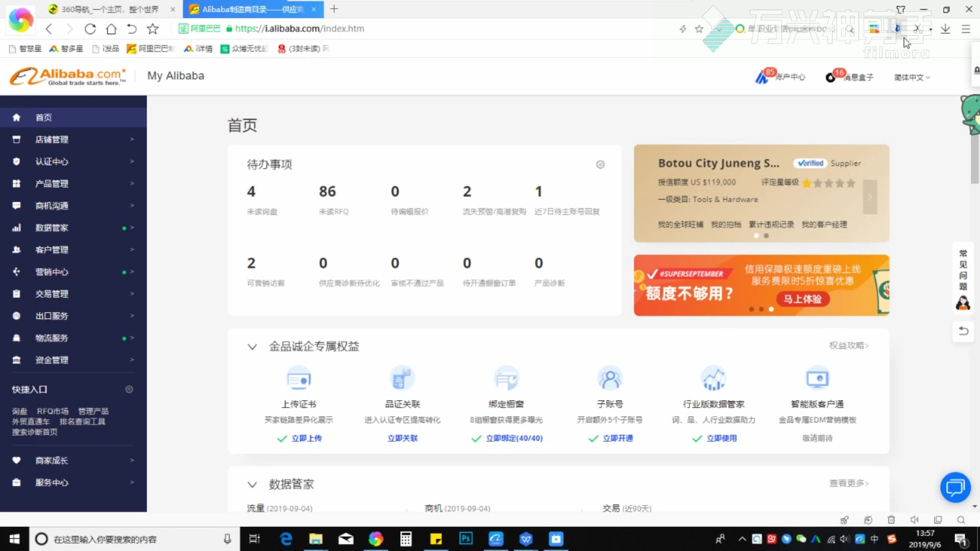
Task: Click the 行业版数据管家 chart icon
Action: point(714,379)
